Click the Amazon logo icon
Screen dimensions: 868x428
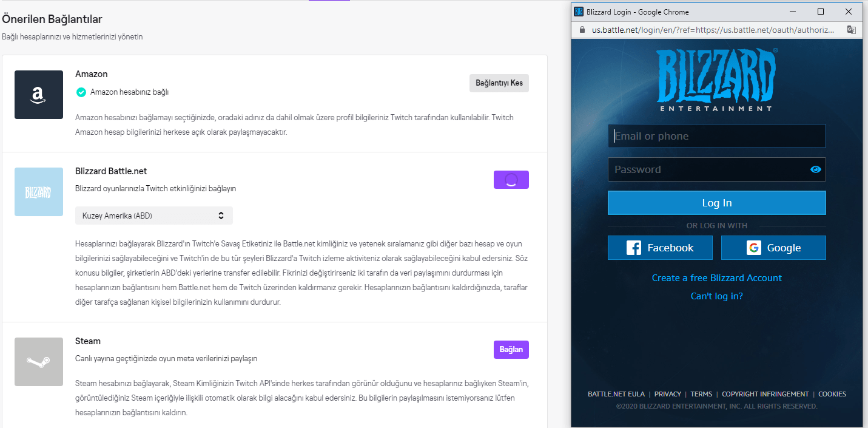point(38,95)
